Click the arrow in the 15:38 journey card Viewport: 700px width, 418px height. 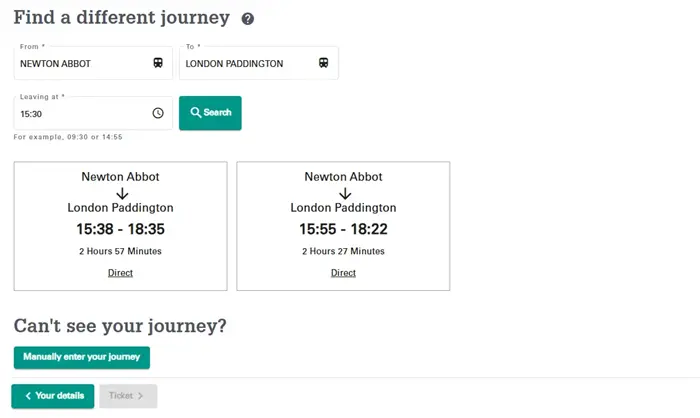122,194
